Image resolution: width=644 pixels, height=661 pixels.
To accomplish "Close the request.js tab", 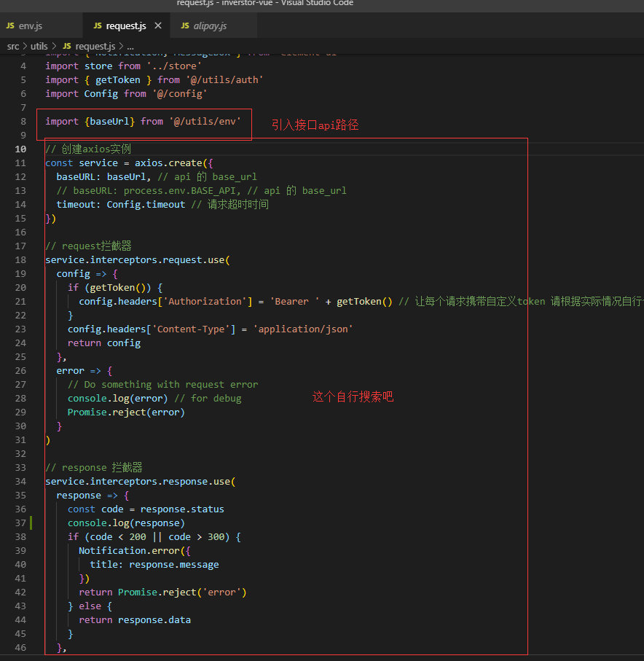I will [158, 26].
